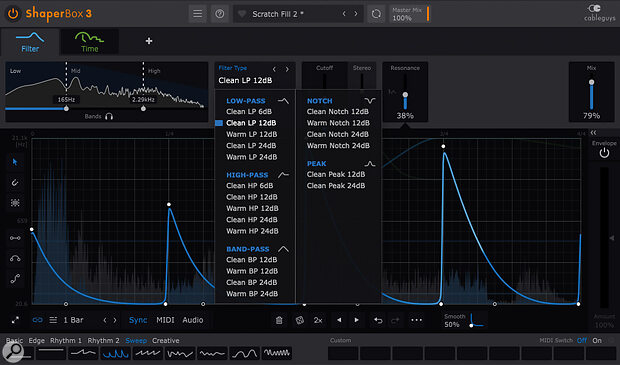Set MIDI Switch to Off
The width and height of the screenshot is (620, 365).
click(x=582, y=340)
